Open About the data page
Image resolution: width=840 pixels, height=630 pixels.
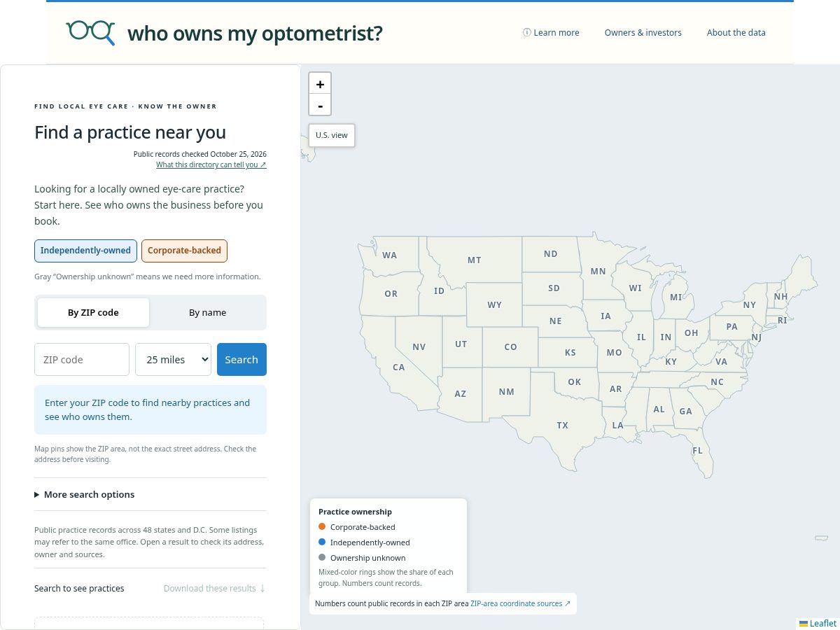click(736, 32)
